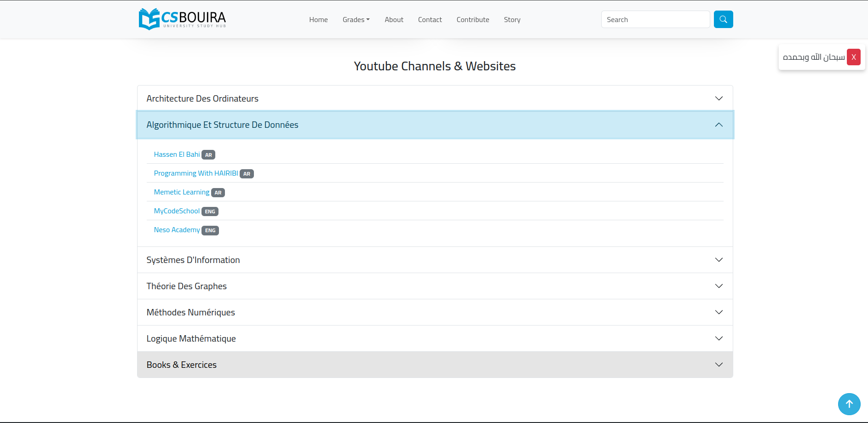The image size is (868, 423).
Task: Expand the Architecture Des Ordinateurs section
Action: point(435,98)
